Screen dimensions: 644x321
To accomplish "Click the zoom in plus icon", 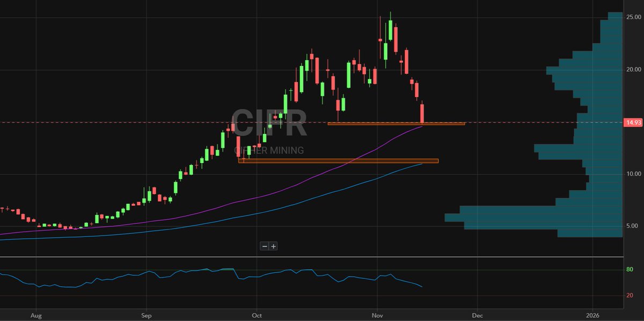I will [x=274, y=246].
